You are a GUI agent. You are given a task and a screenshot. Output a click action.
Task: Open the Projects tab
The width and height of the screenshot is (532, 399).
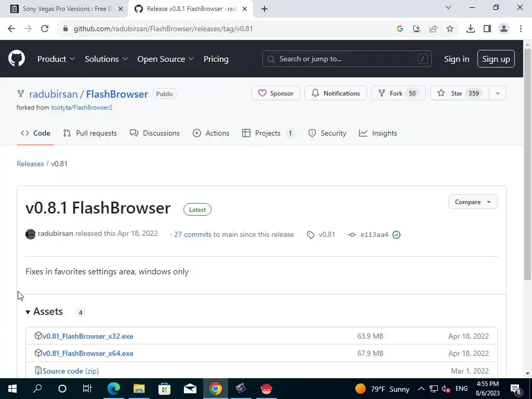pos(268,134)
